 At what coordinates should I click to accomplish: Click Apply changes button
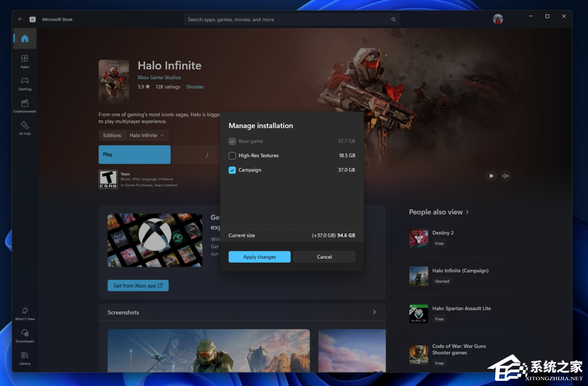259,257
